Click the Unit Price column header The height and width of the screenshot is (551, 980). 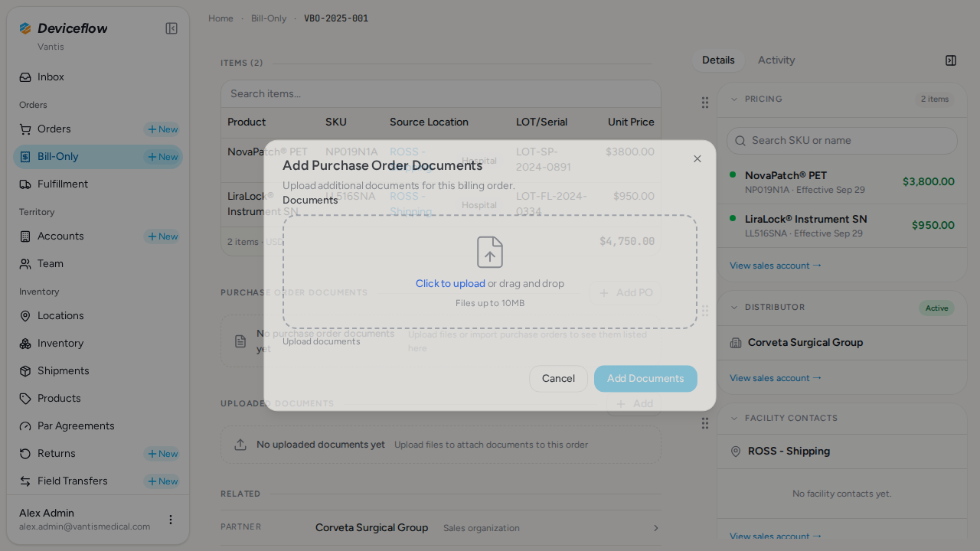(x=631, y=122)
